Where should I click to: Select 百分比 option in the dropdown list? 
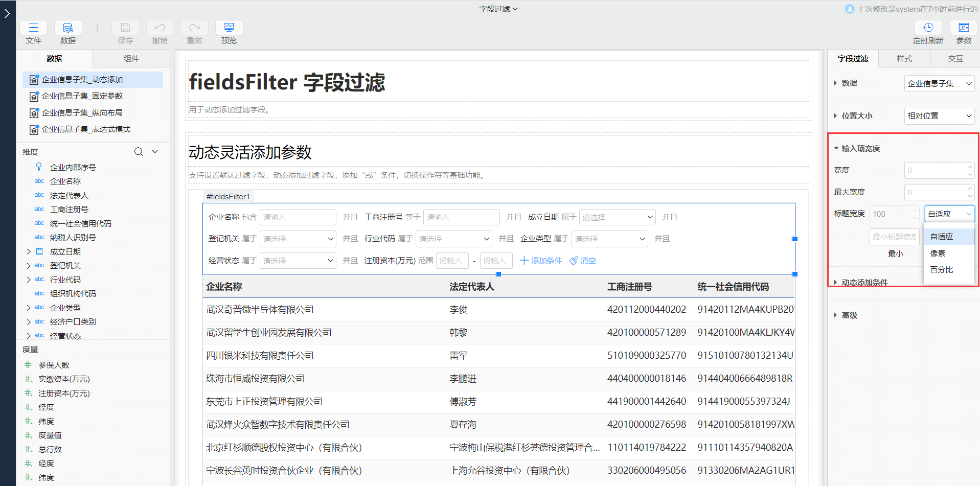pos(942,270)
